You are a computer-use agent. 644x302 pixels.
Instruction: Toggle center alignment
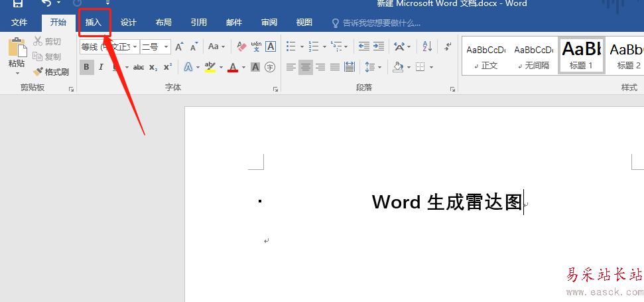pos(306,66)
